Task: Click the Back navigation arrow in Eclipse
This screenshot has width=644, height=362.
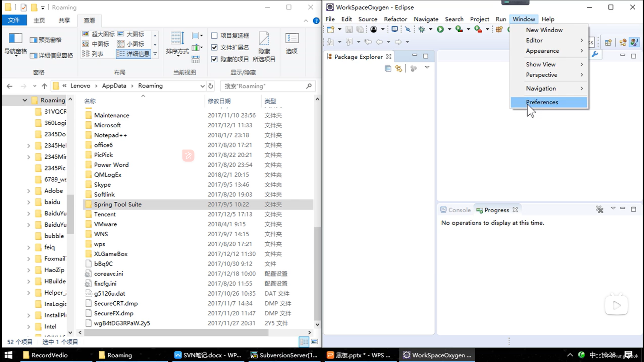Action: point(379,42)
